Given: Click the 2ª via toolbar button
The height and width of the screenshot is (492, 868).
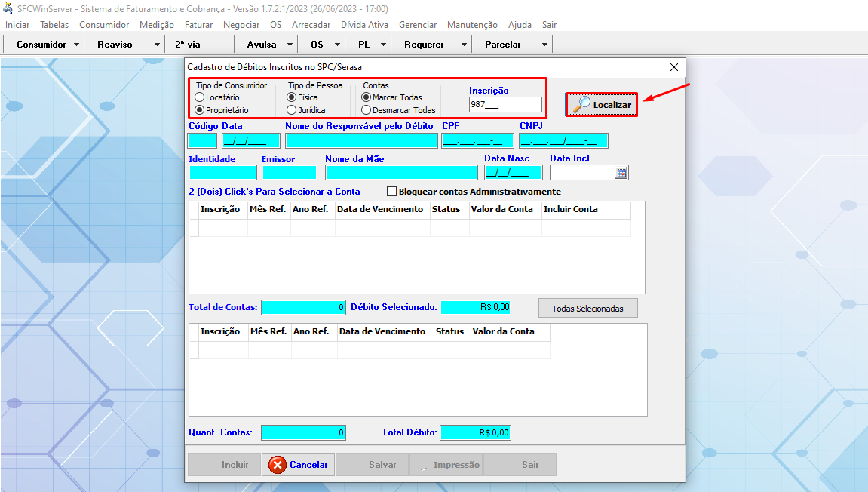Looking at the screenshot, I should pyautogui.click(x=188, y=45).
